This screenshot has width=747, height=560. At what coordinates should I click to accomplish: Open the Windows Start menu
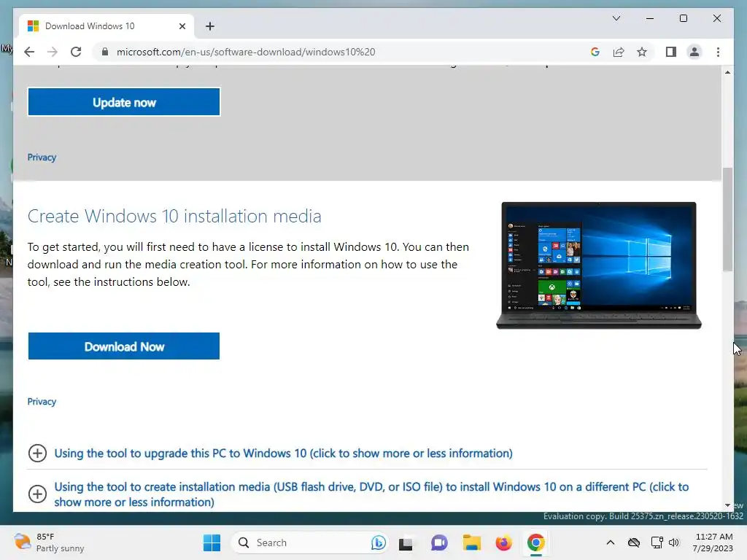point(212,542)
